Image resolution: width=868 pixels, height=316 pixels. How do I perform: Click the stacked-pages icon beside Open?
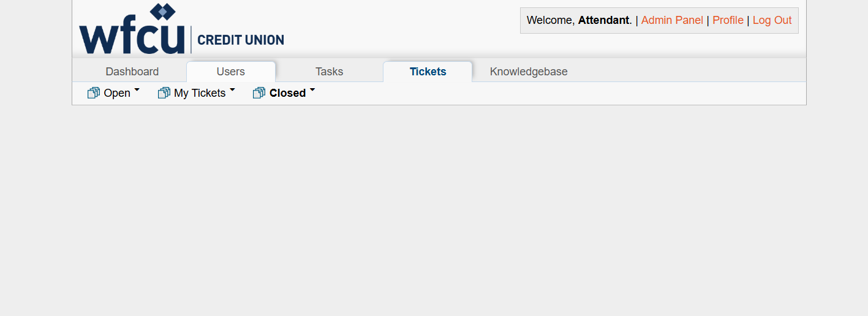click(x=94, y=93)
